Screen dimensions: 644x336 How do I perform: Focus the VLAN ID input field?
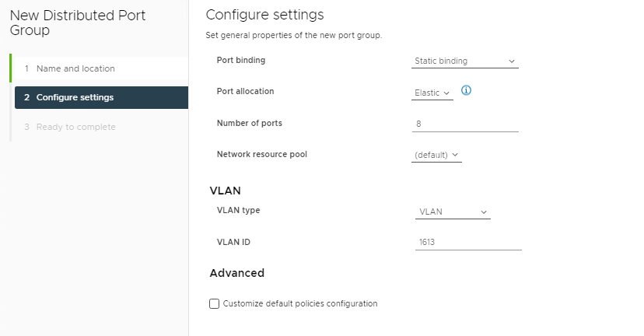point(468,243)
